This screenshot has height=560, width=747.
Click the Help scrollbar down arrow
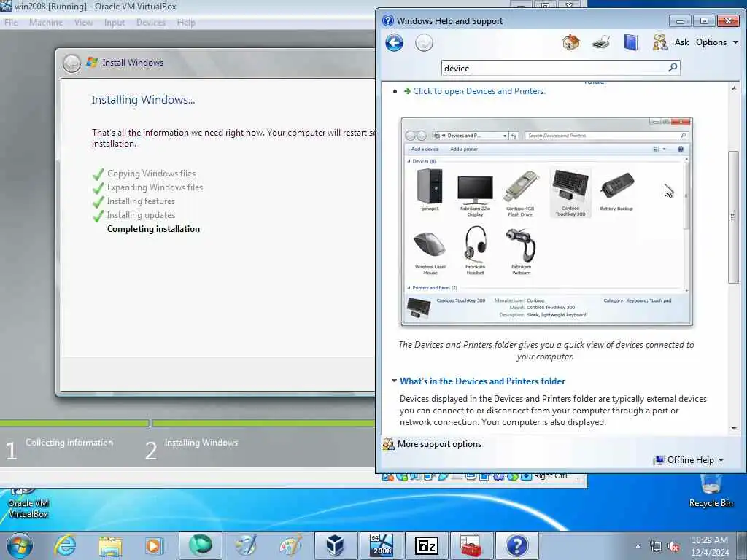point(734,429)
